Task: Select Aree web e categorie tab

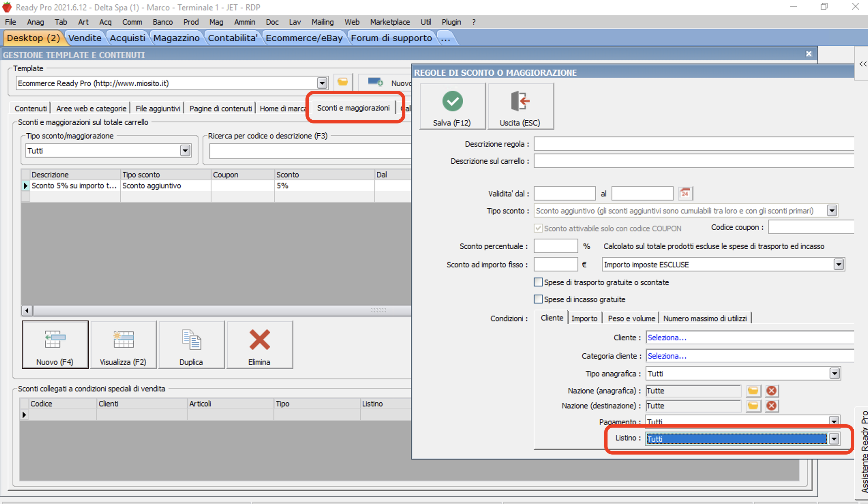Action: pos(91,108)
